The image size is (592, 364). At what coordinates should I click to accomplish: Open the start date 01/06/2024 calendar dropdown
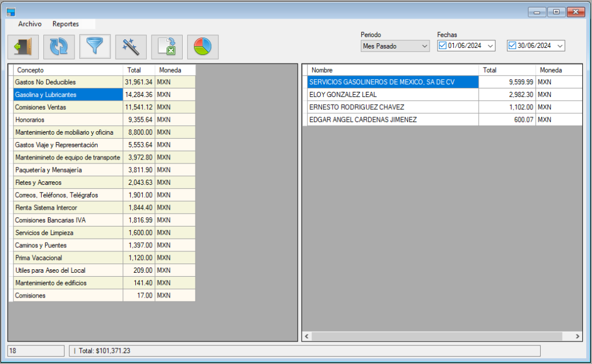(x=490, y=46)
